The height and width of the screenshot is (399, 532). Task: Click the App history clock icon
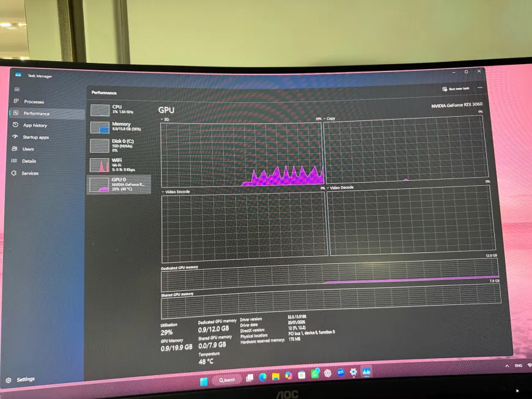pyautogui.click(x=15, y=125)
